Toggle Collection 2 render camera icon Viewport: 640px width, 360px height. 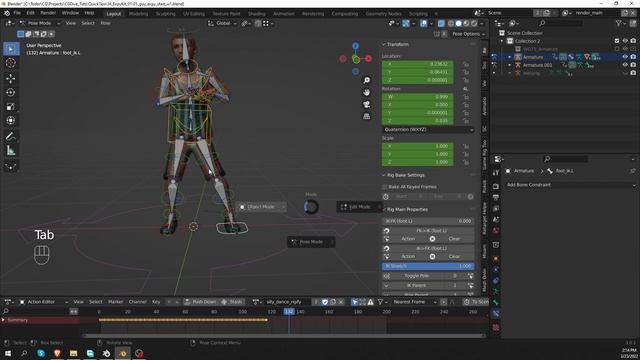[633, 41]
